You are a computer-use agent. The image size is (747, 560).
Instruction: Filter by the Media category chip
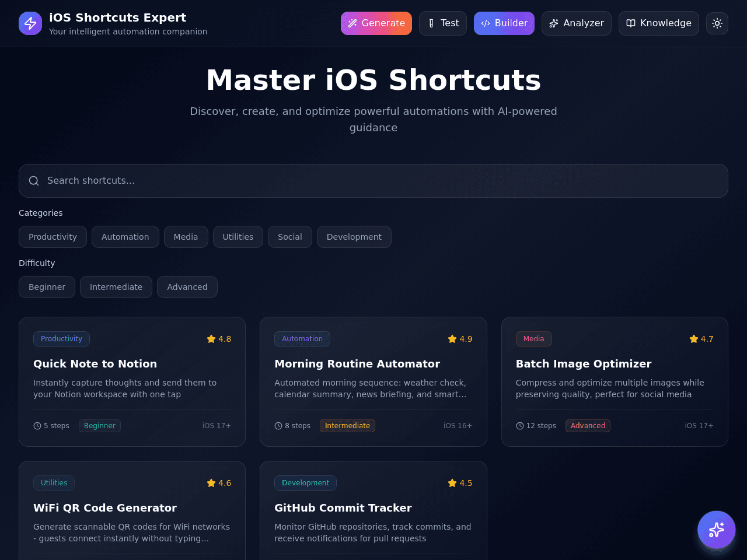click(186, 237)
